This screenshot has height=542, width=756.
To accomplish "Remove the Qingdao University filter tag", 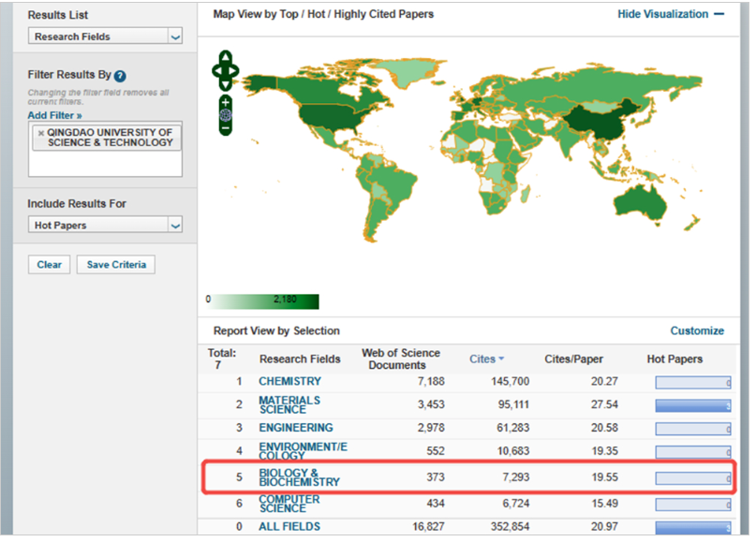I will [x=40, y=133].
